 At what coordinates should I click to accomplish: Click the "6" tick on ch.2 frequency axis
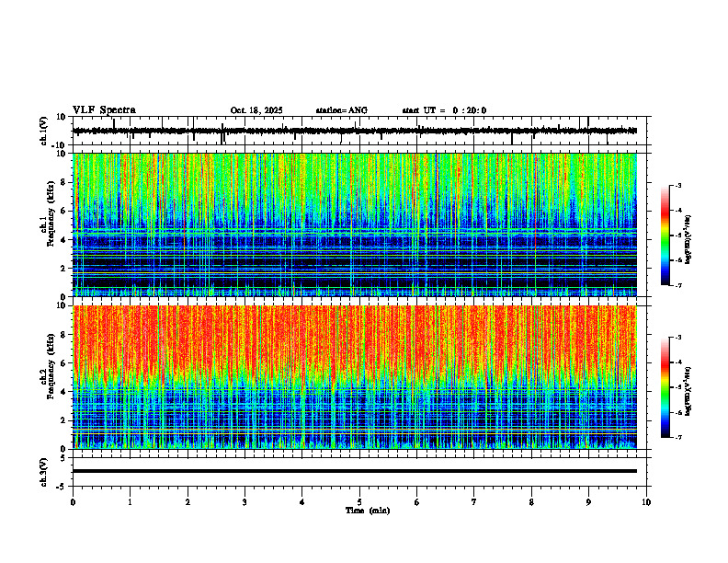(64, 363)
